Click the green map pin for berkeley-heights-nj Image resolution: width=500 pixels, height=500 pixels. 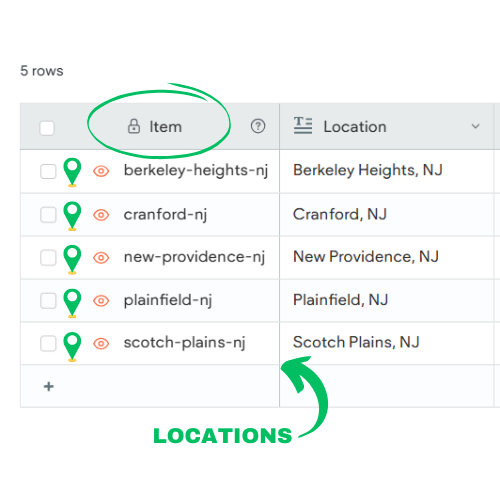pyautogui.click(x=72, y=172)
